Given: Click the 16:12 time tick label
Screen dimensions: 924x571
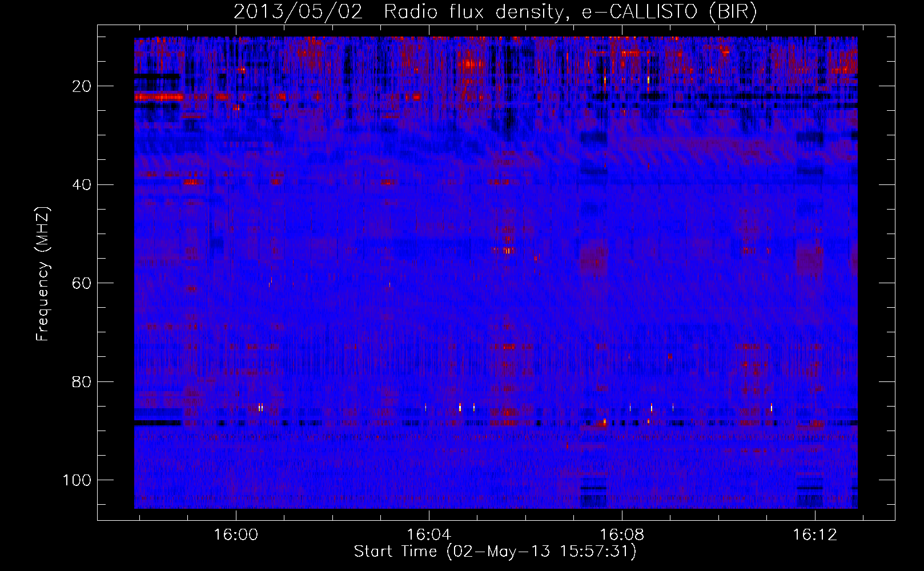Looking at the screenshot, I should [x=815, y=535].
